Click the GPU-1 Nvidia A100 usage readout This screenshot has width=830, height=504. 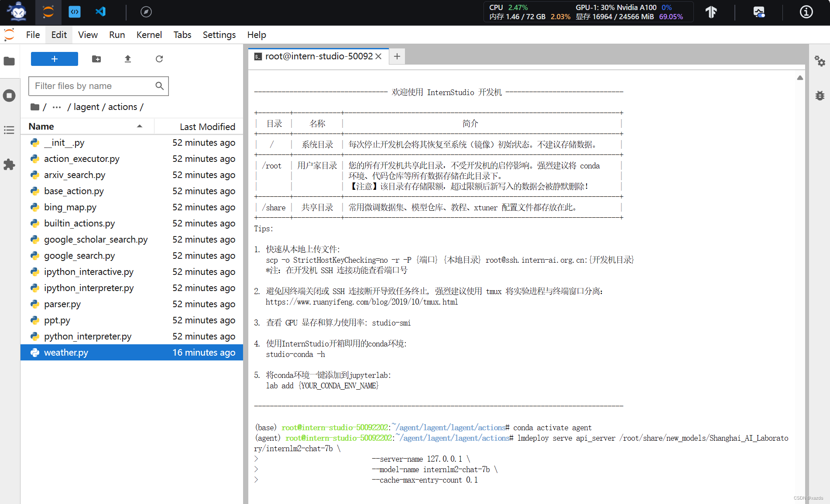[x=624, y=7]
